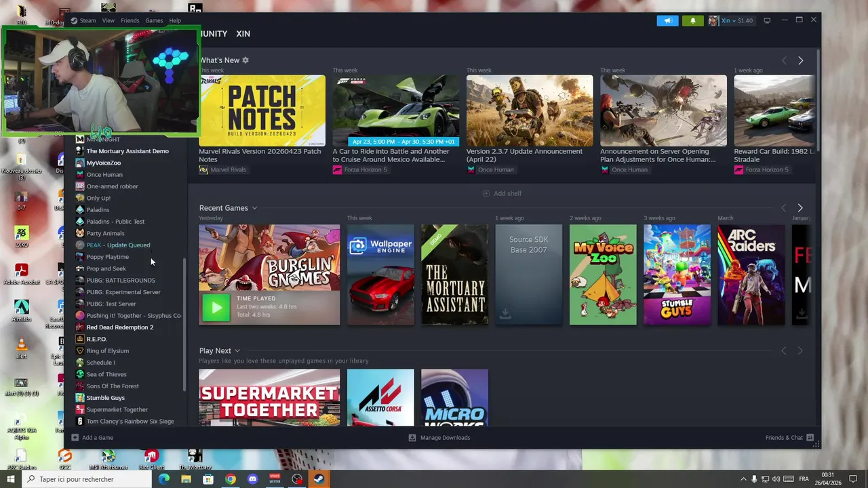Select PUBG: BATTLEGROUNDS in library list
This screenshot has width=868, height=488.
click(122, 280)
